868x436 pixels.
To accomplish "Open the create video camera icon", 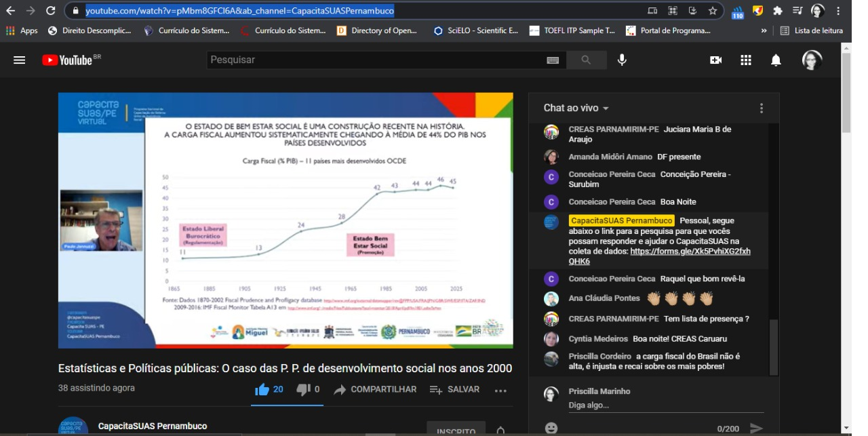I will (x=715, y=60).
